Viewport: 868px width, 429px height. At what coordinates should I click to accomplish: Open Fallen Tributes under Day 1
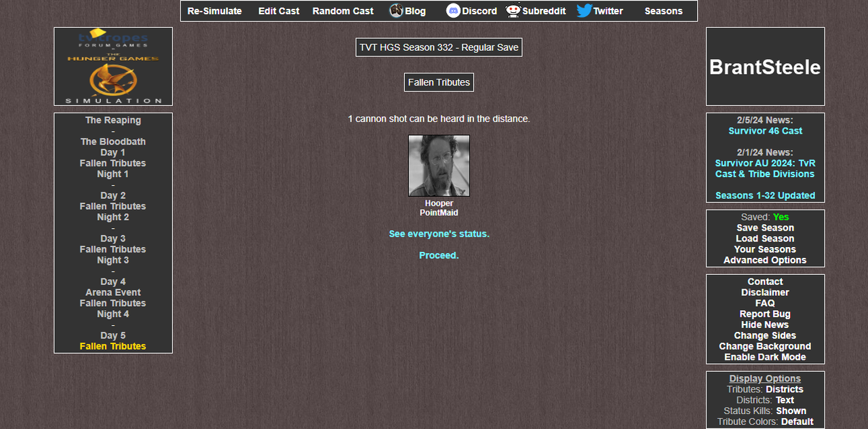click(113, 164)
